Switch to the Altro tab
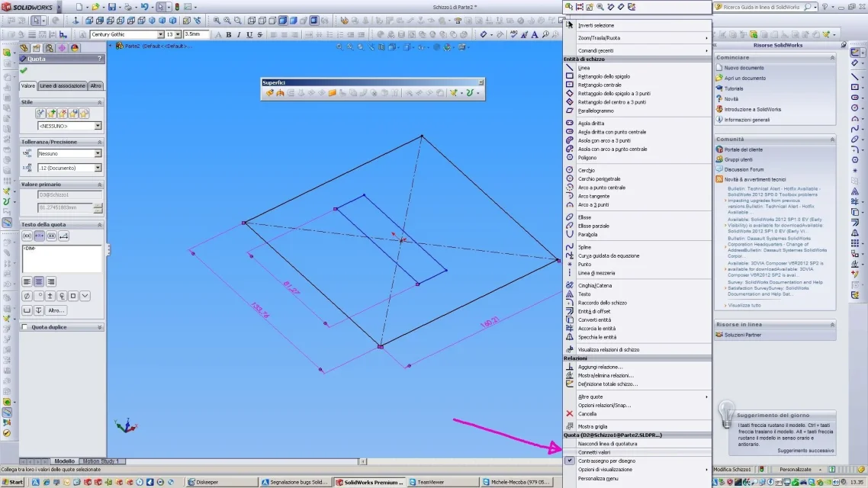The height and width of the screenshot is (488, 868). point(96,85)
